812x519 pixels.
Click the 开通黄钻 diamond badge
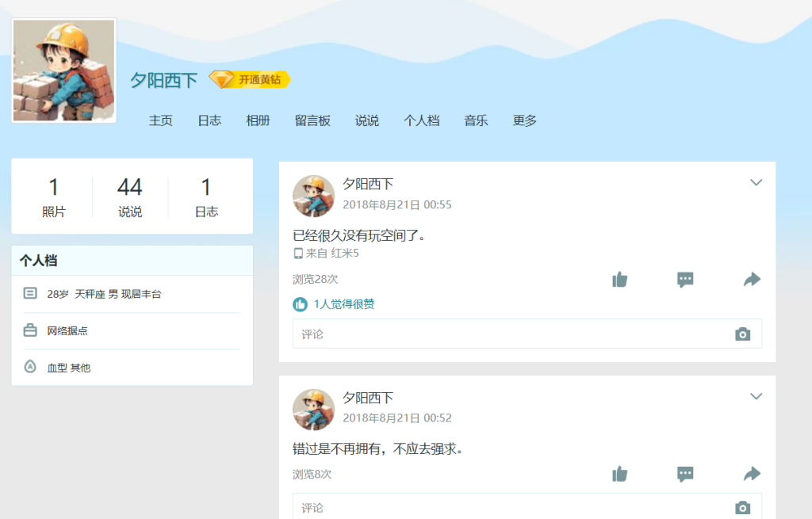click(x=251, y=80)
